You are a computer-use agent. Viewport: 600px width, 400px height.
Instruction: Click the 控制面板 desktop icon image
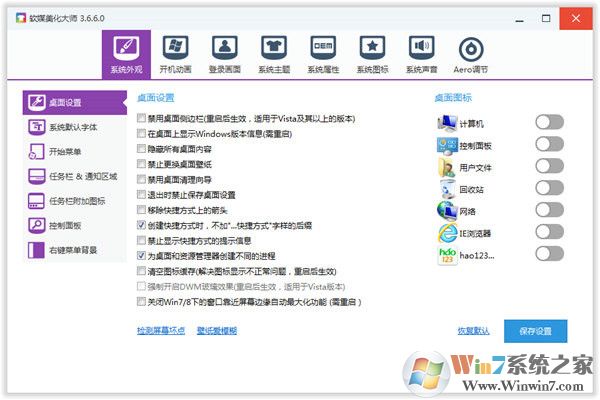tap(447, 145)
